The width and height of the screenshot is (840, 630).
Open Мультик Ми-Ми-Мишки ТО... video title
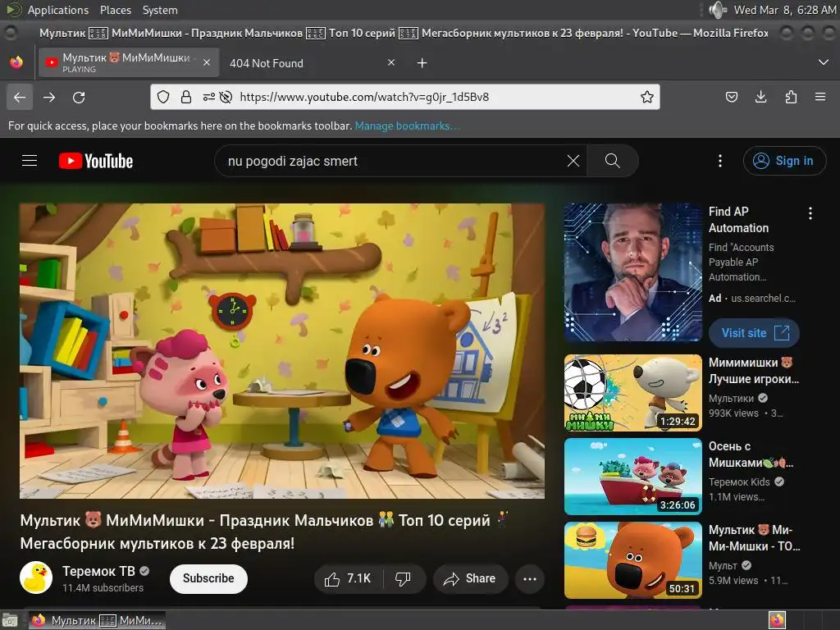pos(755,538)
